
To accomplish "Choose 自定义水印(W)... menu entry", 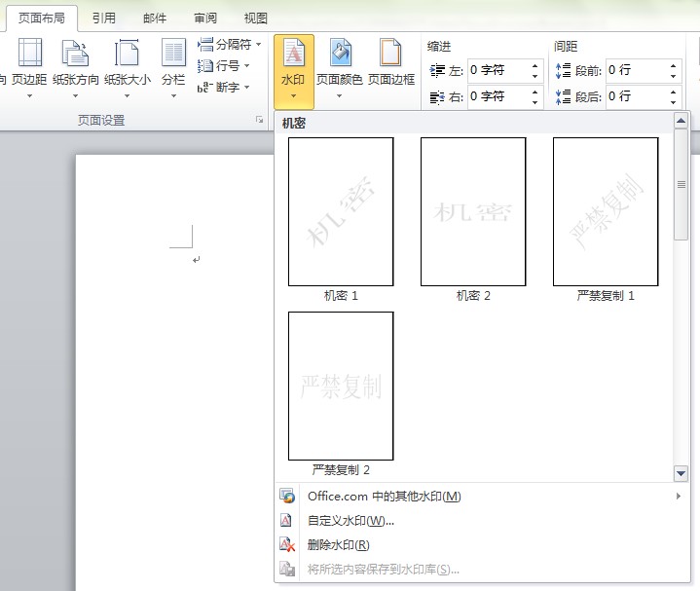I will (482, 521).
